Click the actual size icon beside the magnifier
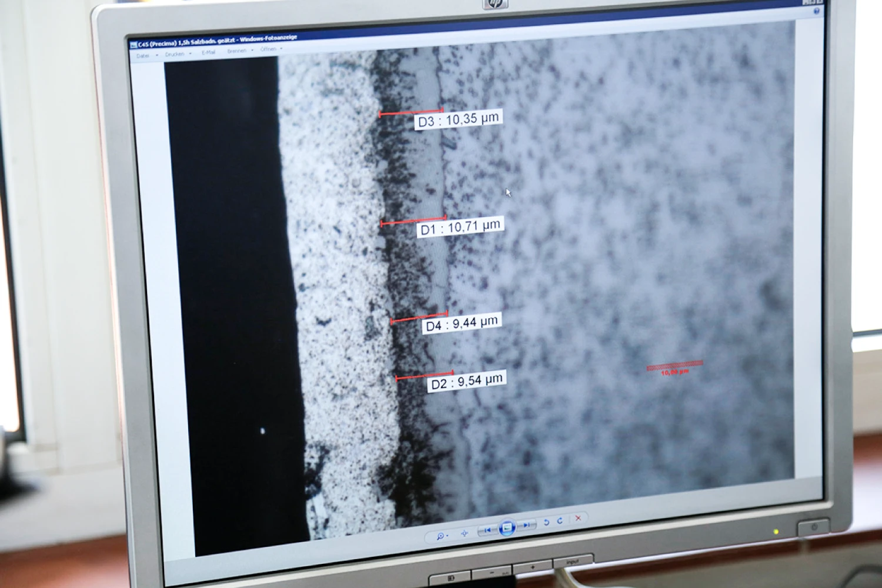The width and height of the screenshot is (882, 588). [464, 533]
